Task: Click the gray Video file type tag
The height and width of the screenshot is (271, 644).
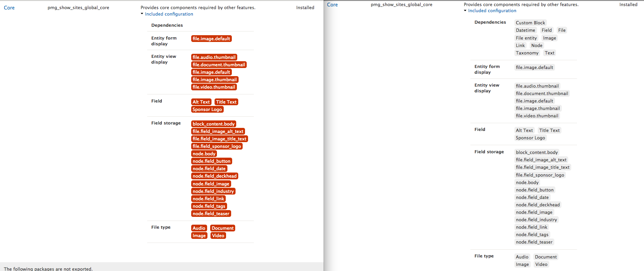Action: point(541,264)
